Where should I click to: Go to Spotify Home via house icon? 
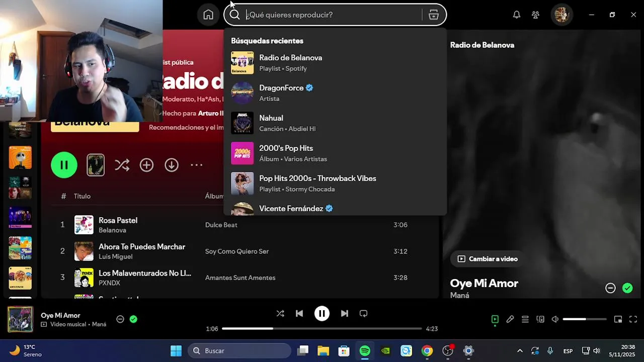[x=208, y=15]
